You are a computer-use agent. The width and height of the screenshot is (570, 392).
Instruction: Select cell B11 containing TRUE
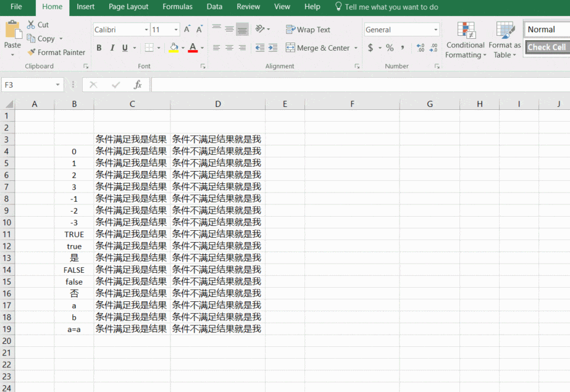[74, 234]
